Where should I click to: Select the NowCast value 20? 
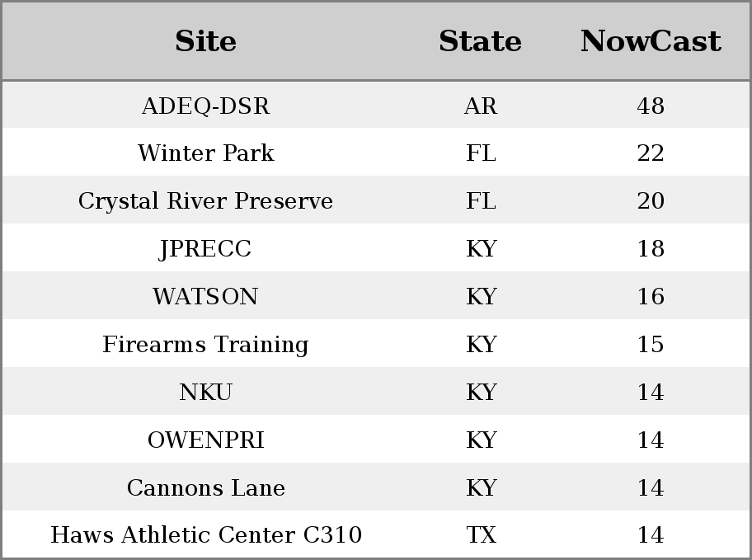[651, 200]
